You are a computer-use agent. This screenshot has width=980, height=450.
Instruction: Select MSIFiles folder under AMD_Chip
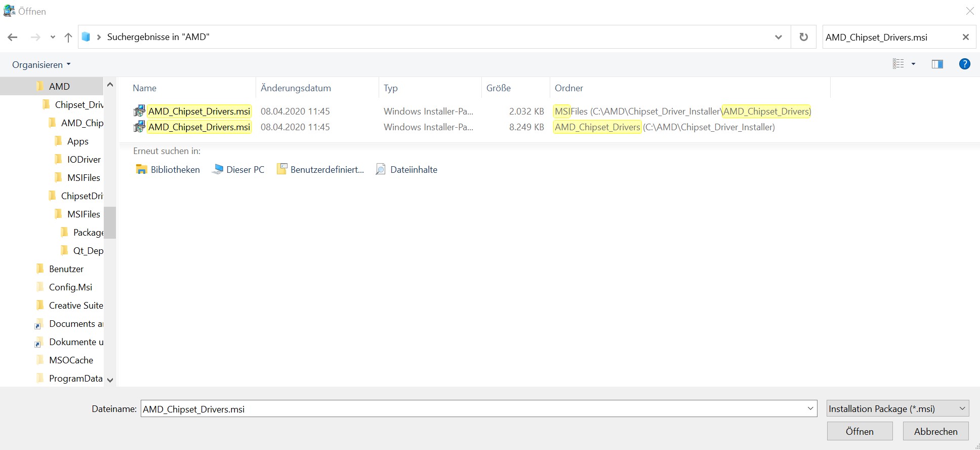[78, 177]
